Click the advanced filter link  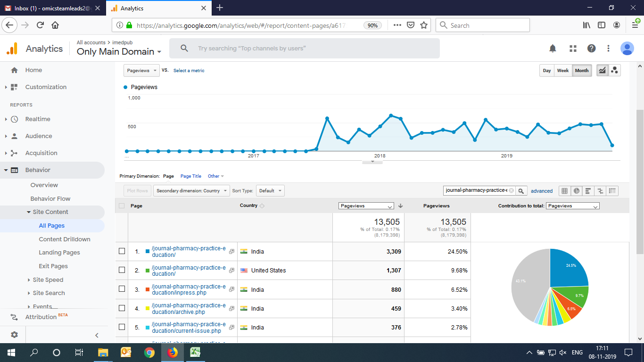click(541, 191)
